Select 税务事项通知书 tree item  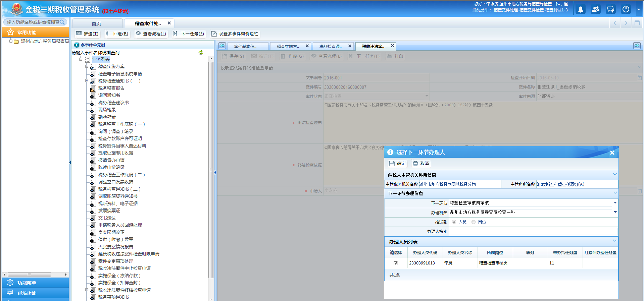pyautogui.click(x=113, y=297)
